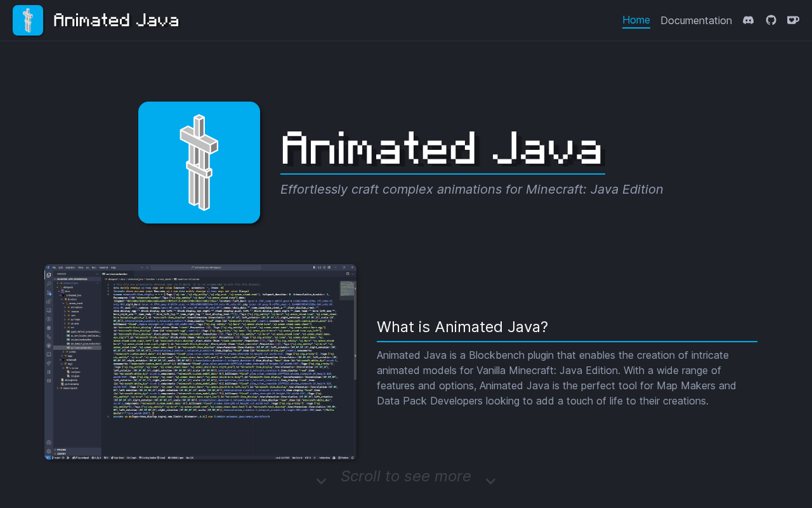This screenshot has height=508, width=812.
Task: Click the code minimap in the embedded screenshot
Action: pos(347,290)
